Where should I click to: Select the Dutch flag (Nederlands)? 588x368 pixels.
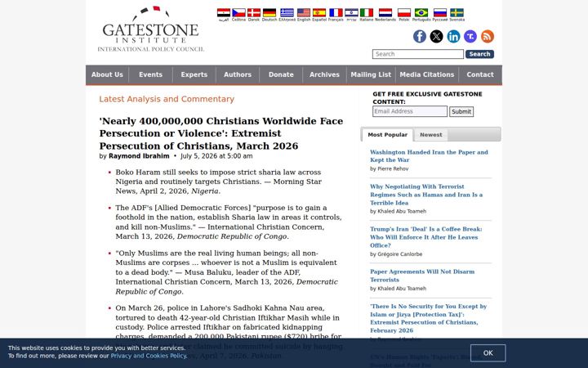pos(385,13)
